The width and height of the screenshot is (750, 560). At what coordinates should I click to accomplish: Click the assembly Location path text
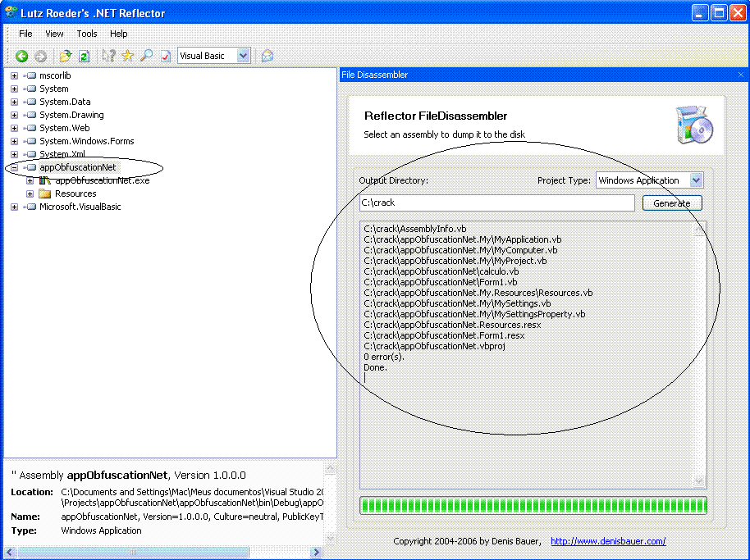coord(192,497)
